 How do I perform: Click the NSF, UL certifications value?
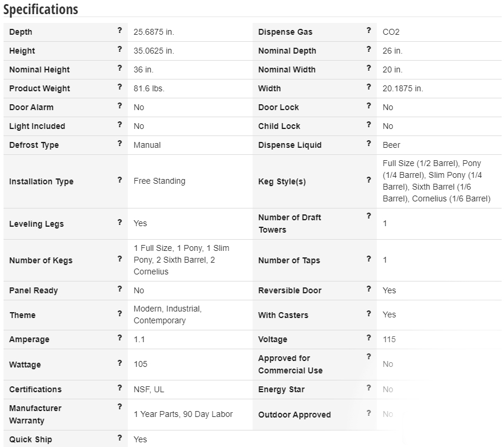[149, 389]
